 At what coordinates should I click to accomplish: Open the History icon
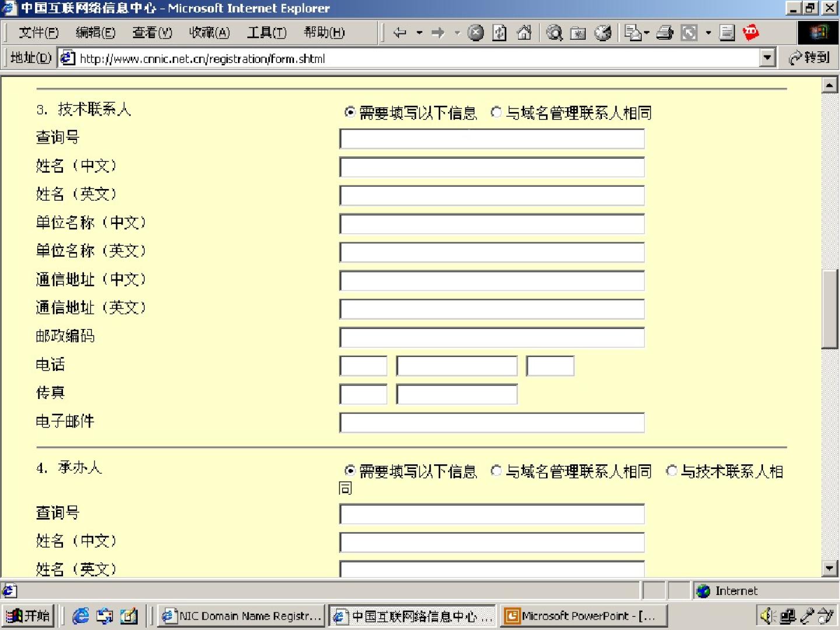click(x=603, y=33)
